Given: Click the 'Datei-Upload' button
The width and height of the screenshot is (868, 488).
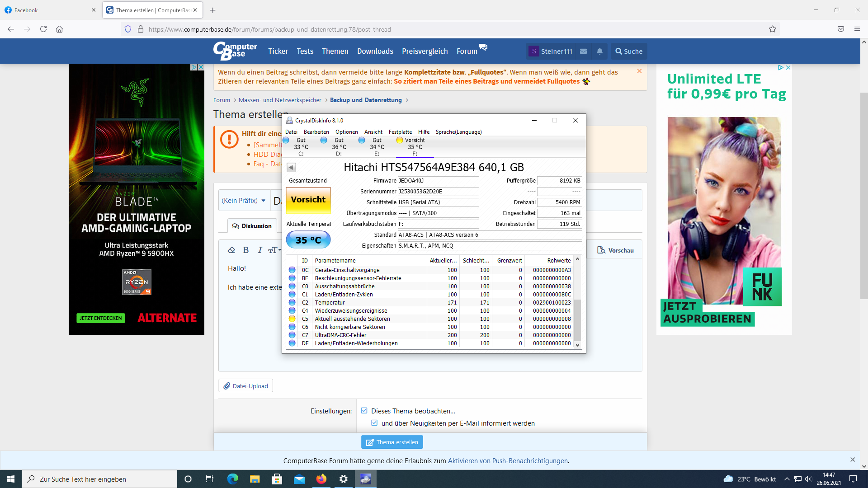Looking at the screenshot, I should [x=246, y=386].
